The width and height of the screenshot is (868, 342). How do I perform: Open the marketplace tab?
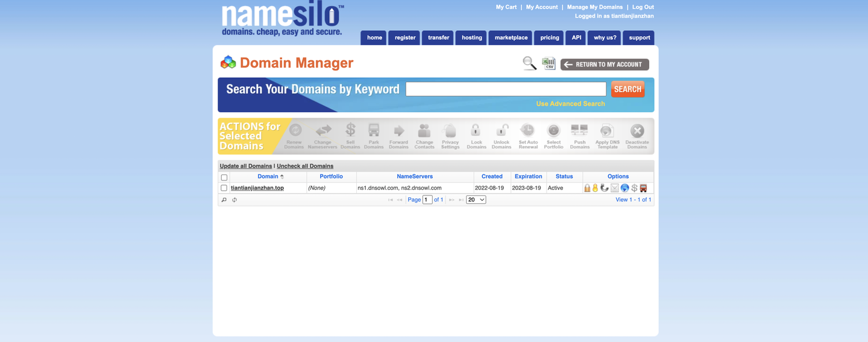pyautogui.click(x=511, y=38)
